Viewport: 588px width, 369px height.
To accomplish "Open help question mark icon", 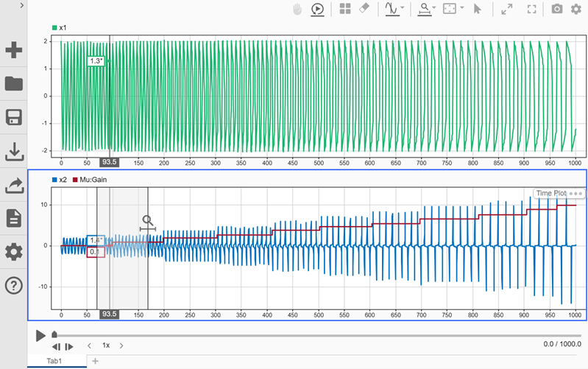I will (x=14, y=286).
